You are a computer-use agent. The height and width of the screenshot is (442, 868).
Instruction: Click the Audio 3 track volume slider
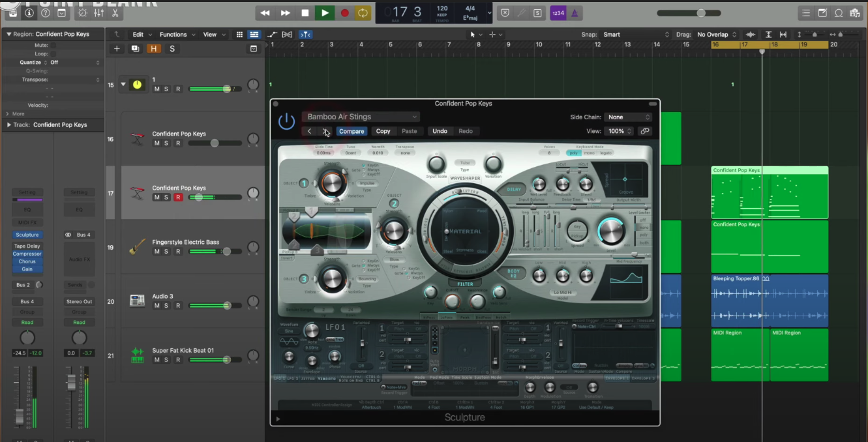215,305
